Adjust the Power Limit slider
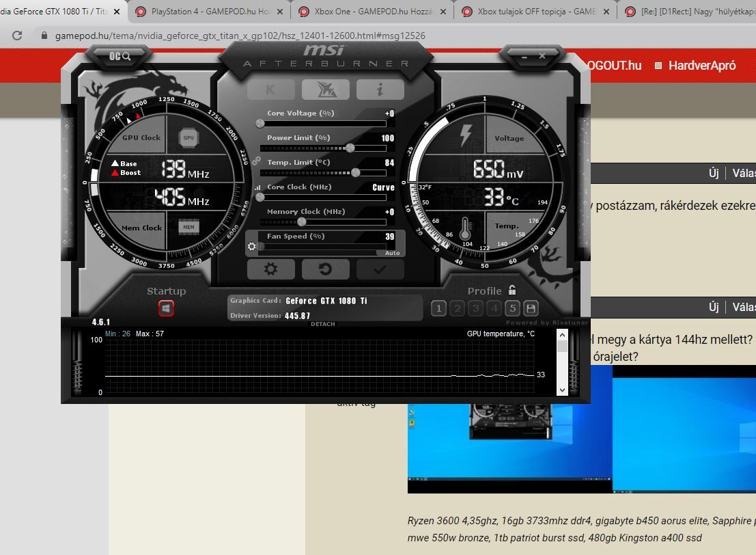The image size is (756, 555). tap(323, 148)
